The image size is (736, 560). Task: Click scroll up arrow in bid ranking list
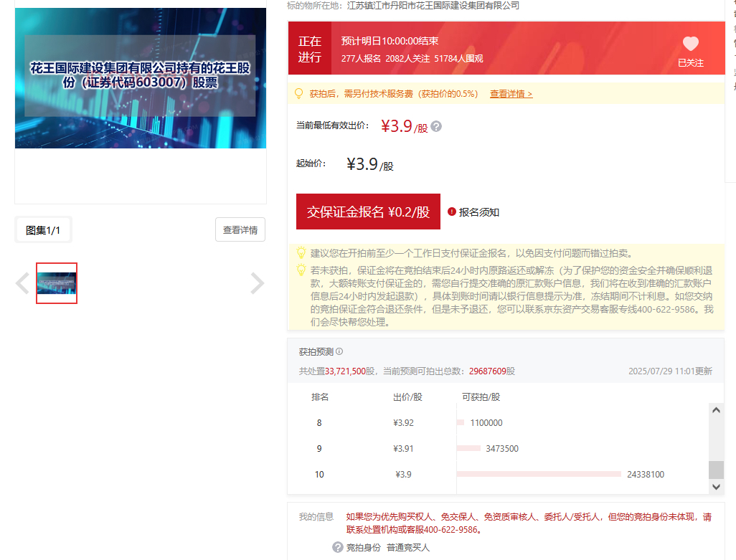click(x=716, y=410)
